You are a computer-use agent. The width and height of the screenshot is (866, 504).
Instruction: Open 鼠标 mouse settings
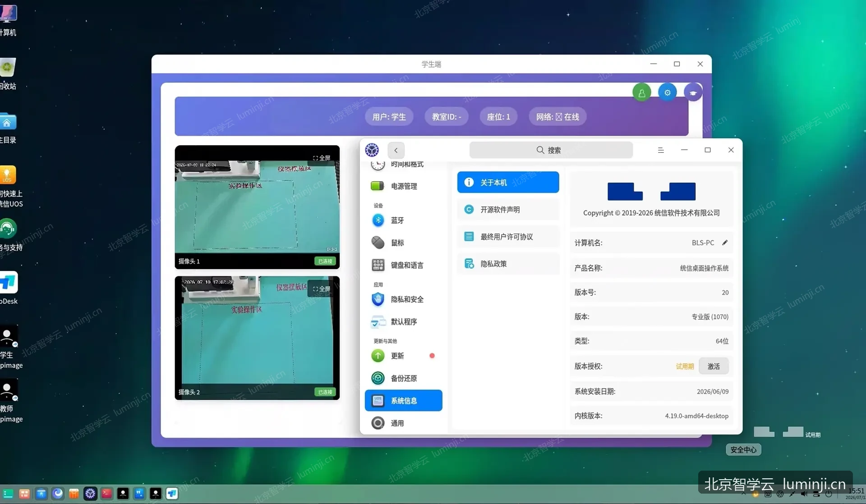pyautogui.click(x=403, y=243)
